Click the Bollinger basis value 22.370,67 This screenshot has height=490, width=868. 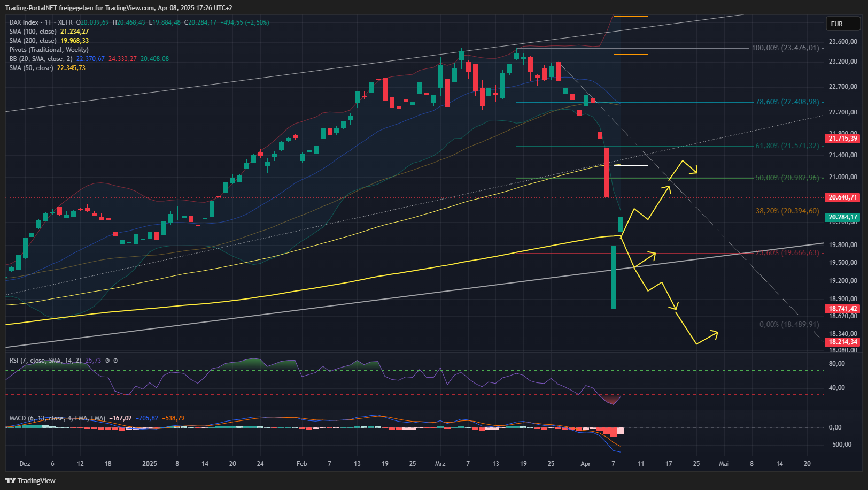coord(90,59)
